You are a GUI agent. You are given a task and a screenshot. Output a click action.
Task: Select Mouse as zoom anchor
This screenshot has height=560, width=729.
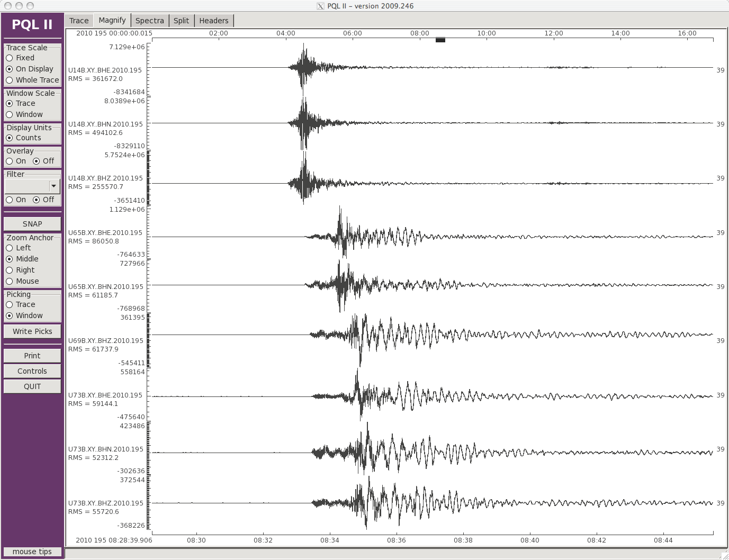click(10, 282)
